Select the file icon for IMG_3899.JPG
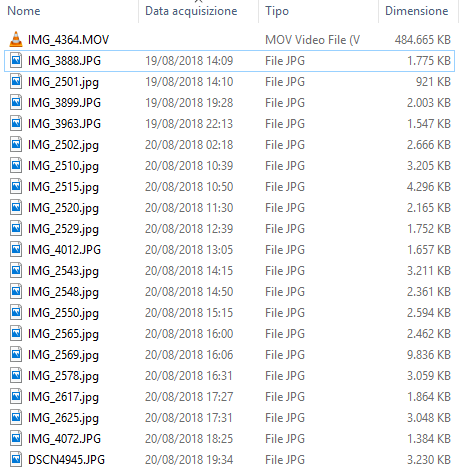Image resolution: width=472 pixels, height=469 pixels. coord(16,102)
